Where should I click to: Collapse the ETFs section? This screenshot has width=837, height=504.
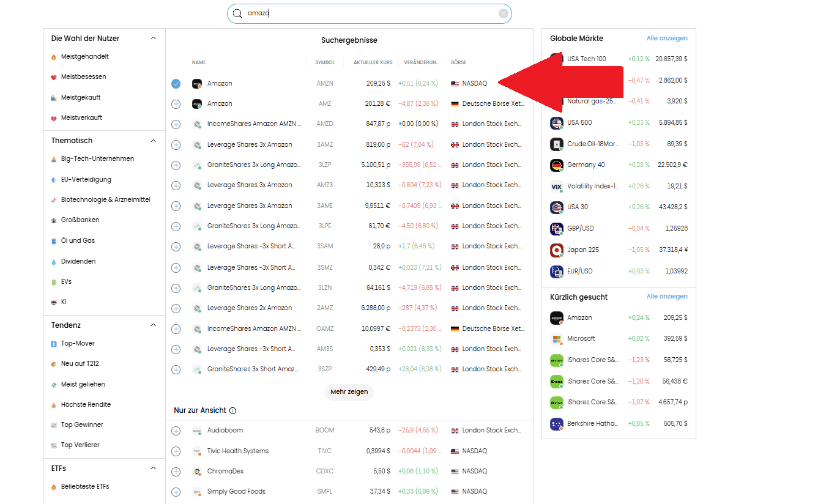(153, 469)
